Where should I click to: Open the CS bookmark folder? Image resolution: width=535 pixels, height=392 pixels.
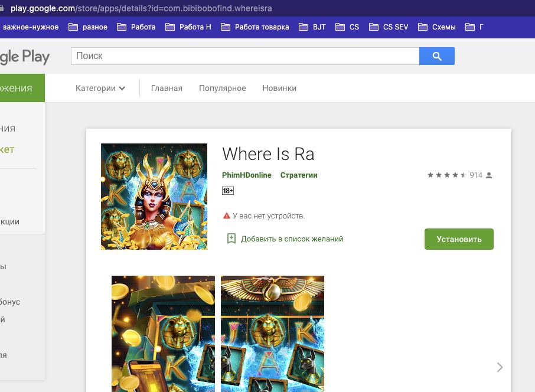pyautogui.click(x=347, y=27)
